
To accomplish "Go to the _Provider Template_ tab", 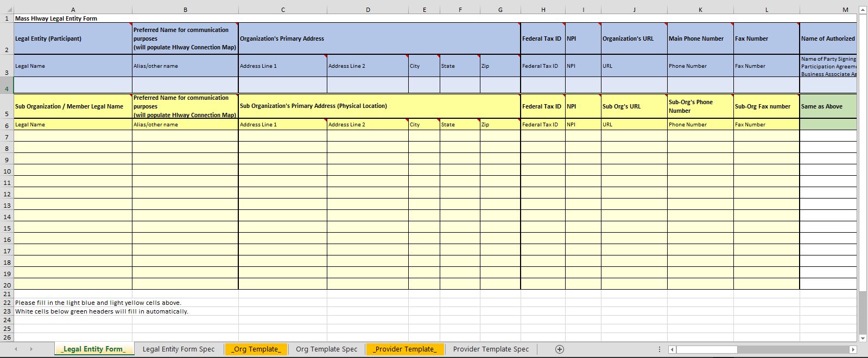I will (404, 349).
